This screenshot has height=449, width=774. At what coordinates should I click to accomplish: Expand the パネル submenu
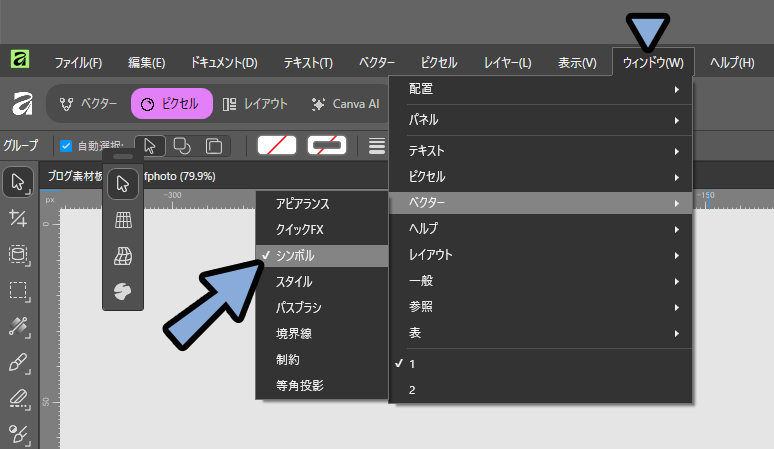click(x=540, y=120)
